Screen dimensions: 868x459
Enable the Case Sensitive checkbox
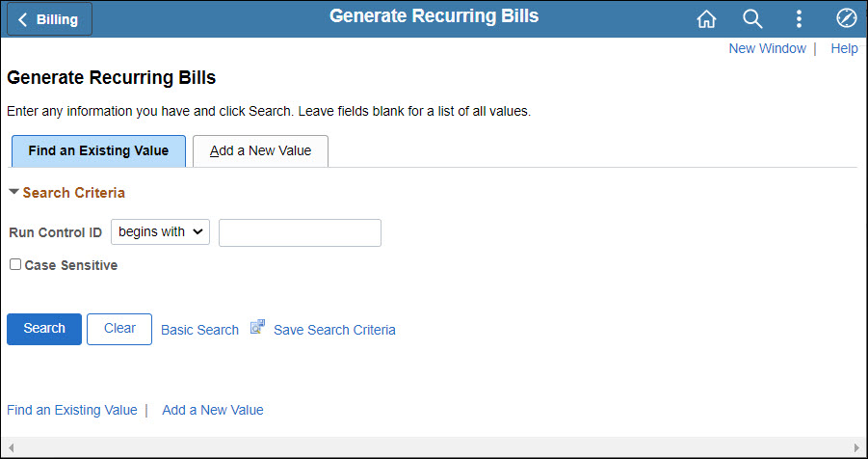click(15, 264)
